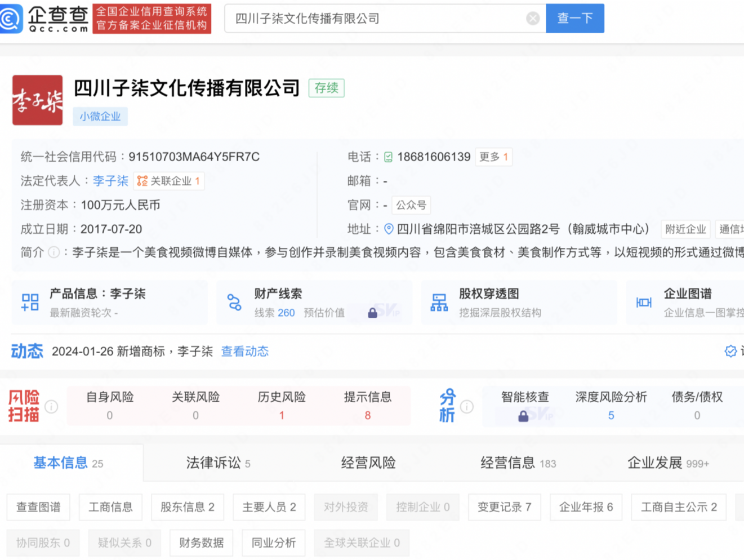Select the founding date 2017-07-20
Viewport: 744px width, 560px height.
(112, 229)
